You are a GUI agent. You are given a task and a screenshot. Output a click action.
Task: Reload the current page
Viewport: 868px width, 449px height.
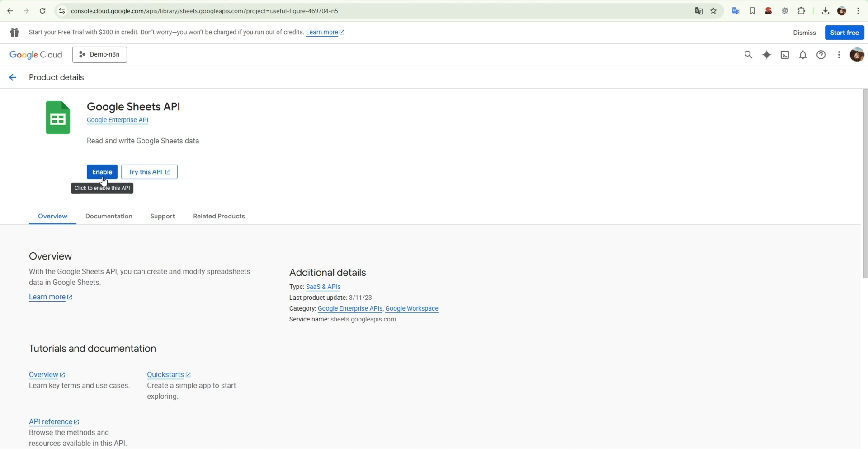(42, 11)
